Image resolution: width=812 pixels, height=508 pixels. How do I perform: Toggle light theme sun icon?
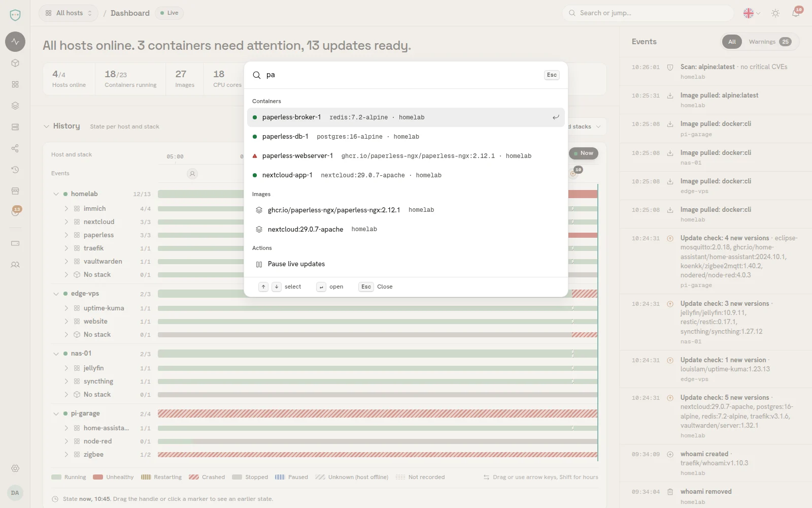coord(775,13)
